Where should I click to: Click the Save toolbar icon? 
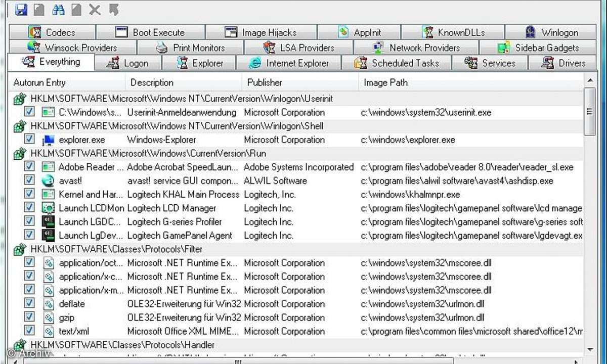(x=22, y=10)
